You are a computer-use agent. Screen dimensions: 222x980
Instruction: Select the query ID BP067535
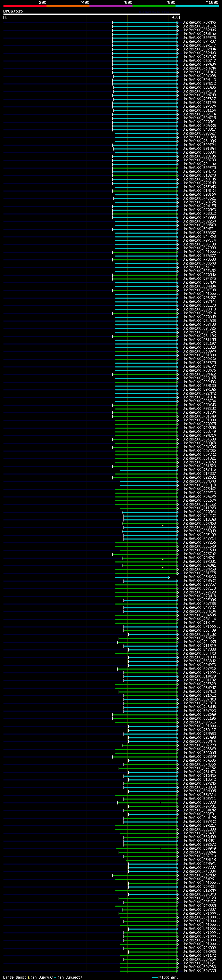13,11
